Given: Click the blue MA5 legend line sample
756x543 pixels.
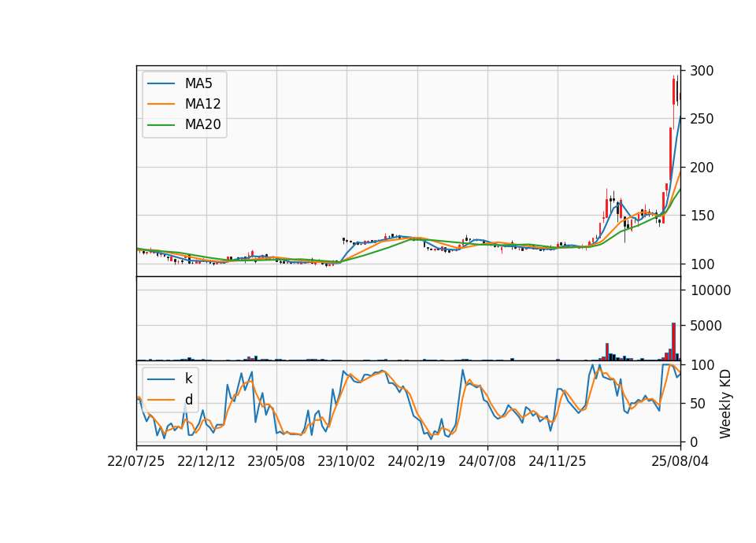Looking at the screenshot, I should point(161,84).
